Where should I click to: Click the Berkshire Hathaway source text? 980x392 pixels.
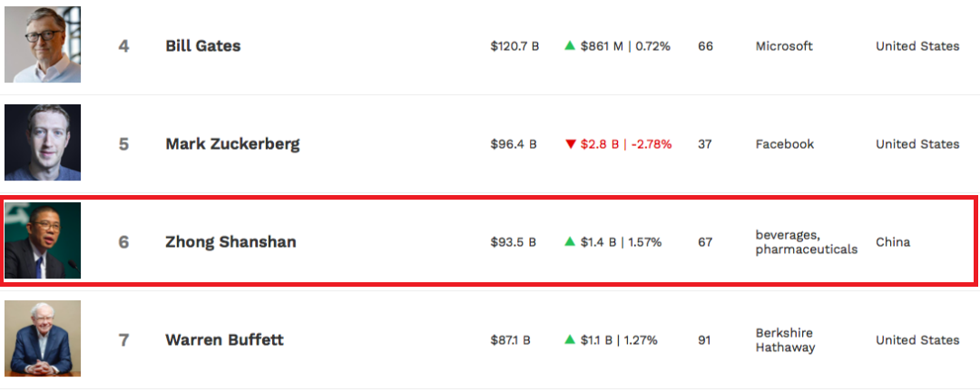(785, 340)
